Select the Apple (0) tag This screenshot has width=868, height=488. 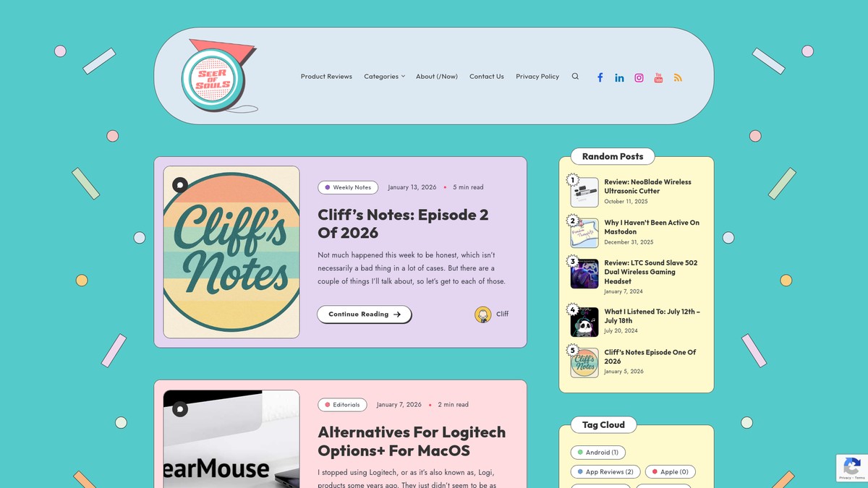[670, 472]
